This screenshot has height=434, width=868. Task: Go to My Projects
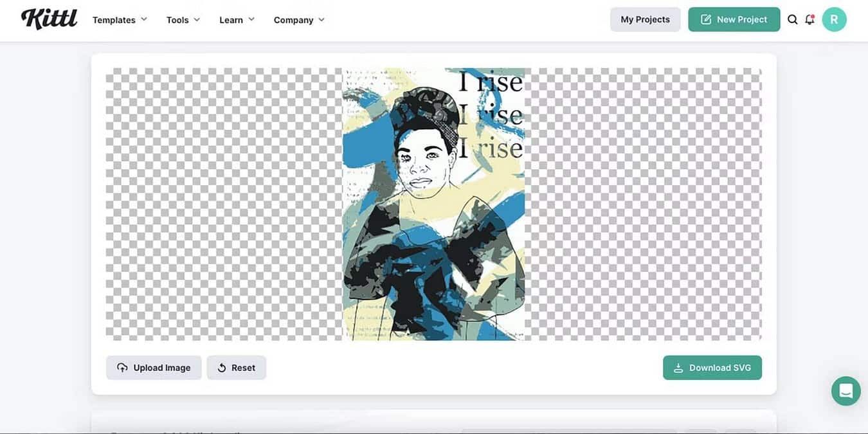coord(645,19)
